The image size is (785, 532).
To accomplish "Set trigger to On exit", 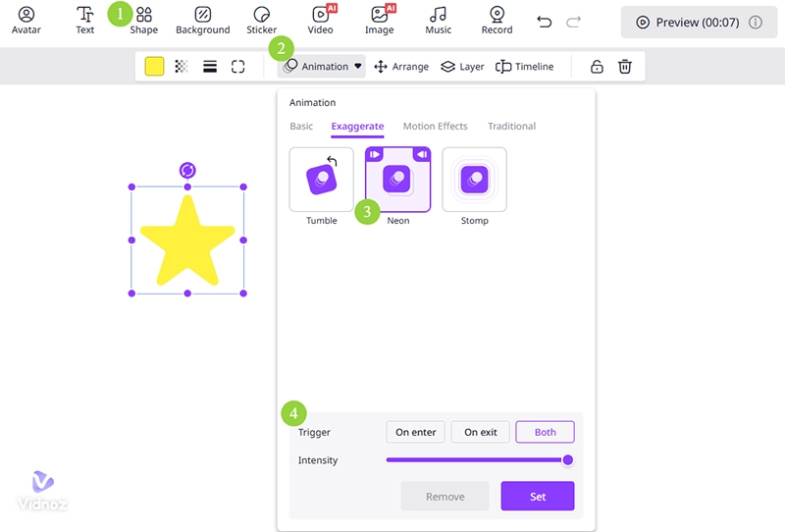I will [481, 432].
